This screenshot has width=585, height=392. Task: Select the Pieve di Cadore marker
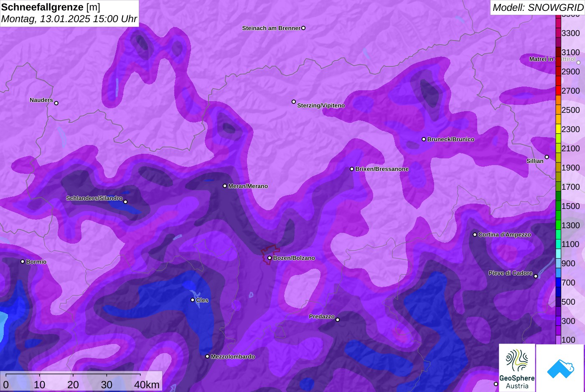click(x=536, y=276)
